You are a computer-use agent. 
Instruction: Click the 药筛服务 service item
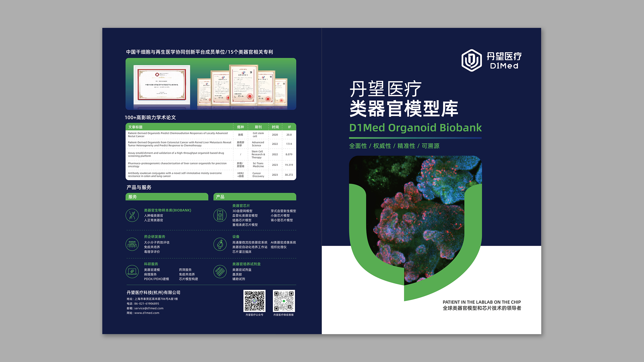coord(185,270)
